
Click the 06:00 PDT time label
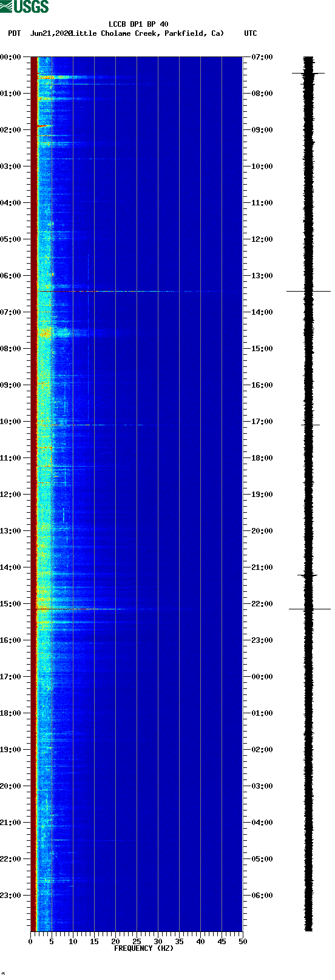(11, 276)
